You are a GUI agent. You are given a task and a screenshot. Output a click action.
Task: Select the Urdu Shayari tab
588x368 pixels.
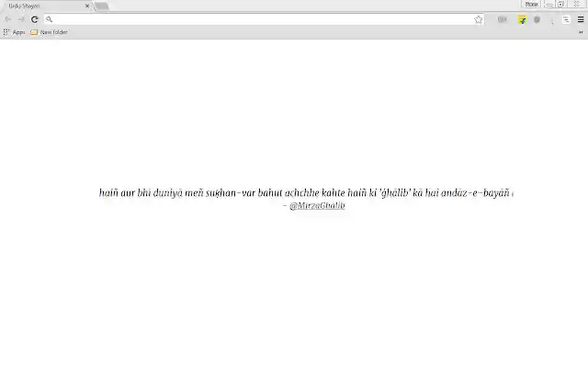[x=45, y=6]
